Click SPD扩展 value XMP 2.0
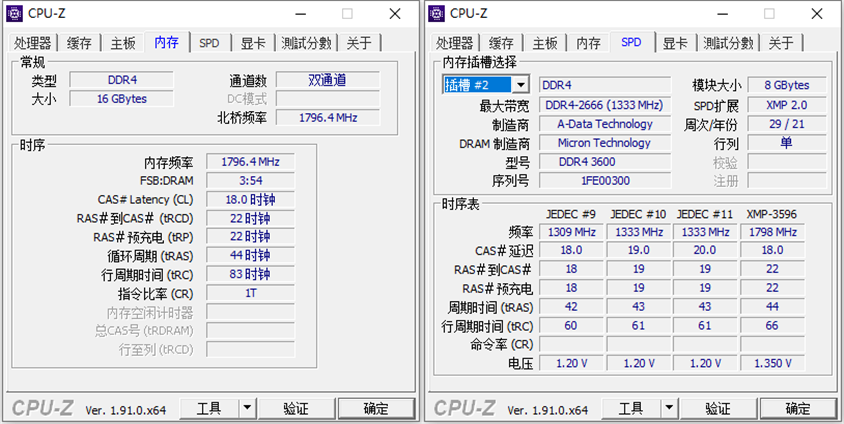 pyautogui.click(x=787, y=105)
